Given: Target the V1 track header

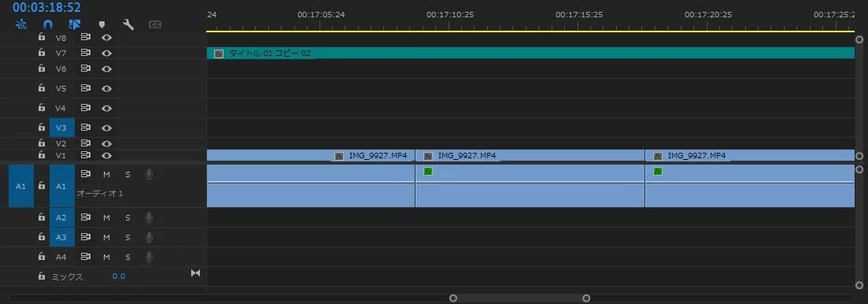Looking at the screenshot, I should point(61,156).
